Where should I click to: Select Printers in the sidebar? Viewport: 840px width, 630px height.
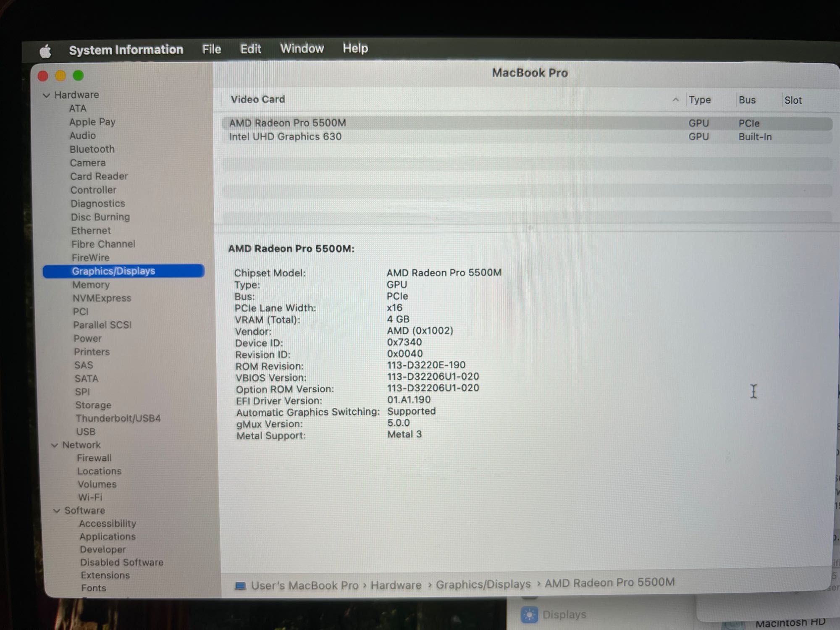tap(92, 352)
